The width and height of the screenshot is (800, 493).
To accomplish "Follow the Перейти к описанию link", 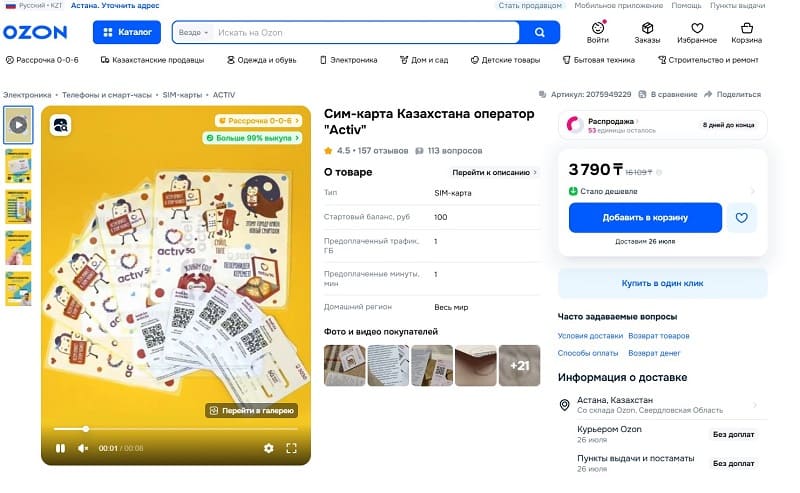I will coord(494,172).
